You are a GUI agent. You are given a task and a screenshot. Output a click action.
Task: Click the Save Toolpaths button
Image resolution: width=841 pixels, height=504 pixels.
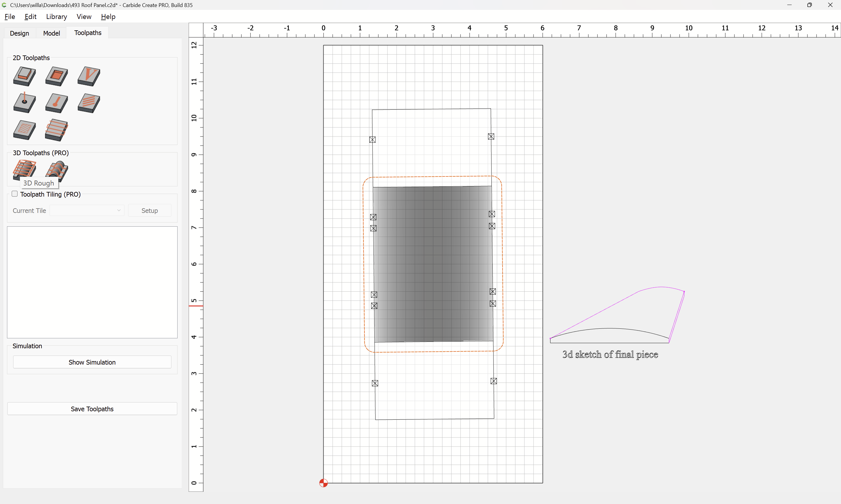coord(92,409)
